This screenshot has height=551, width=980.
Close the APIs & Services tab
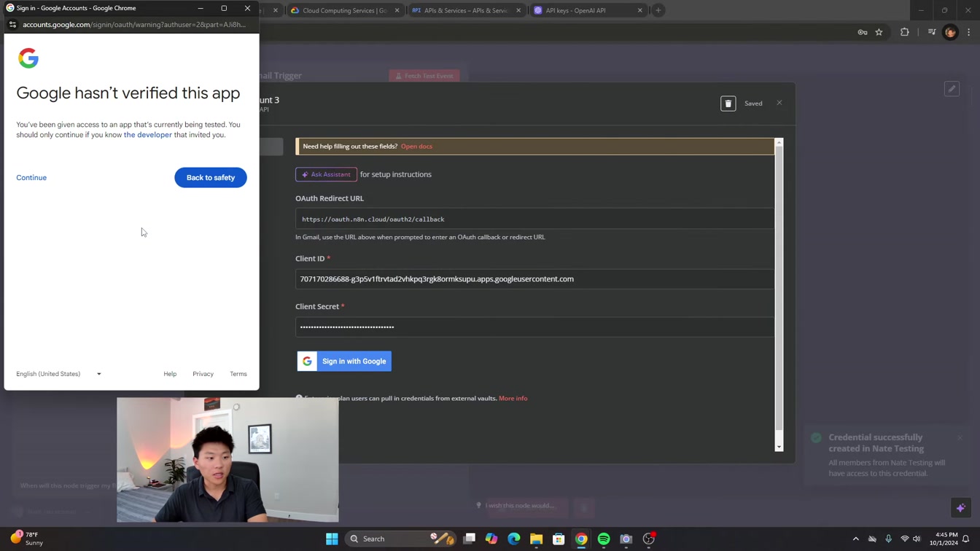coord(518,10)
